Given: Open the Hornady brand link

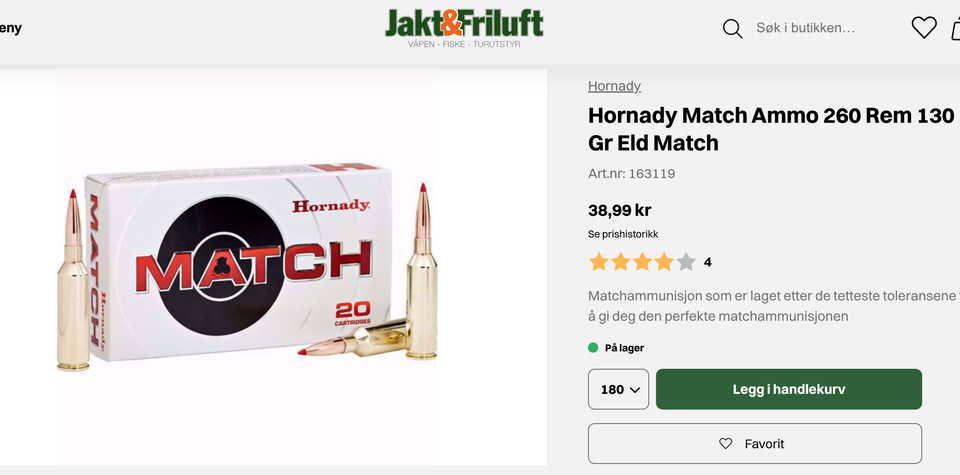Looking at the screenshot, I should coord(614,86).
